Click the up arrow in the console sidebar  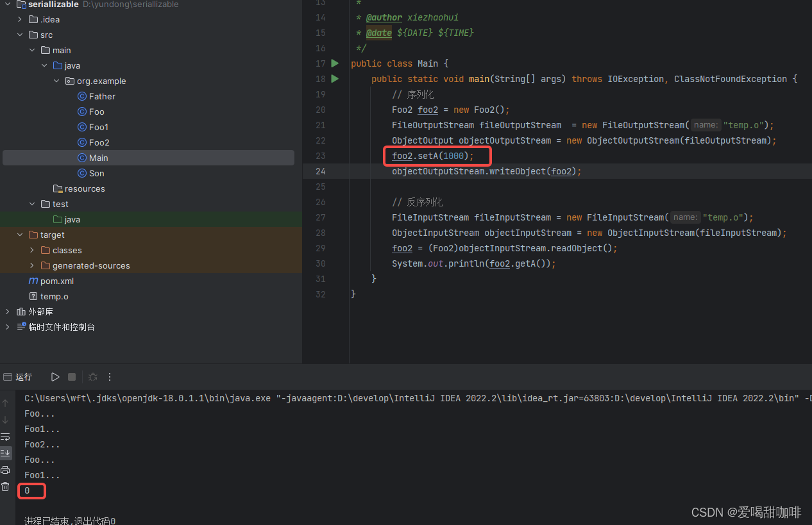click(5, 403)
